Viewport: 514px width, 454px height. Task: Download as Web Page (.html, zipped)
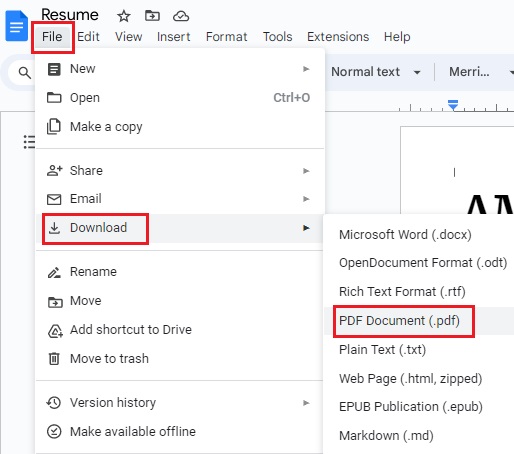pos(419,379)
